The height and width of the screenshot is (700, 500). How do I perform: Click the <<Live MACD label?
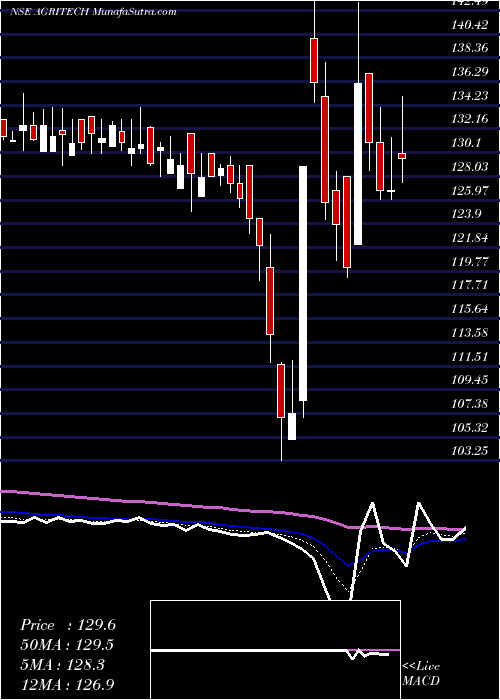421,673
